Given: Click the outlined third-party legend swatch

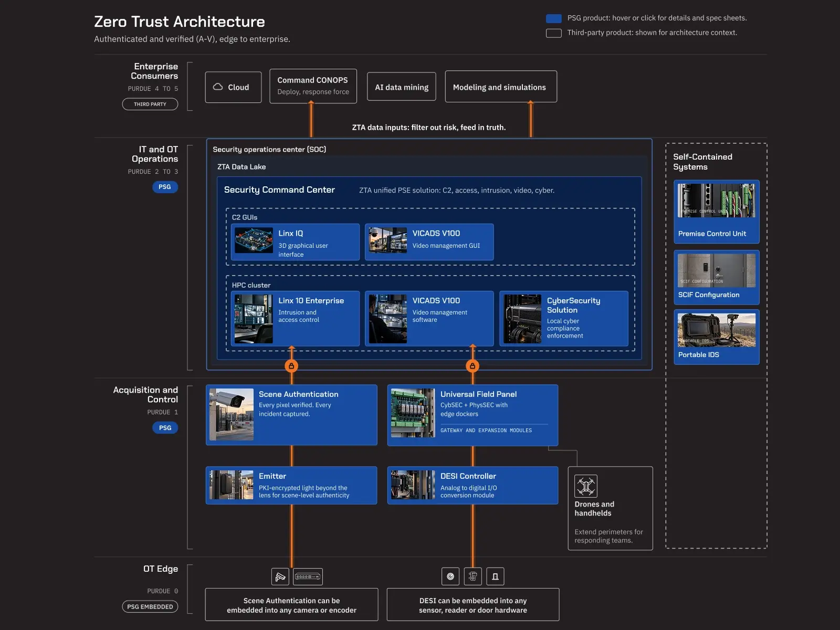Looking at the screenshot, I should point(554,33).
